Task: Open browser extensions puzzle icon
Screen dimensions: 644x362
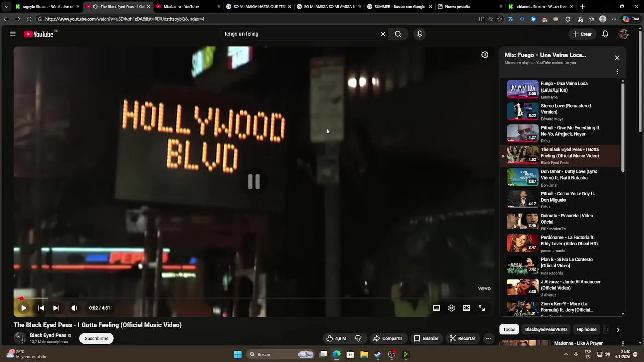Action: pos(567,19)
